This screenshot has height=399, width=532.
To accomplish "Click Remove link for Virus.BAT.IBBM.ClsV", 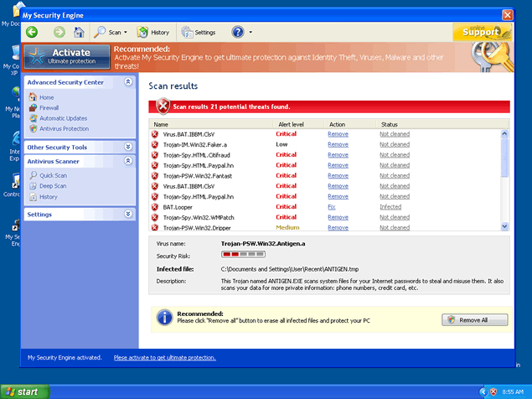I will [338, 134].
